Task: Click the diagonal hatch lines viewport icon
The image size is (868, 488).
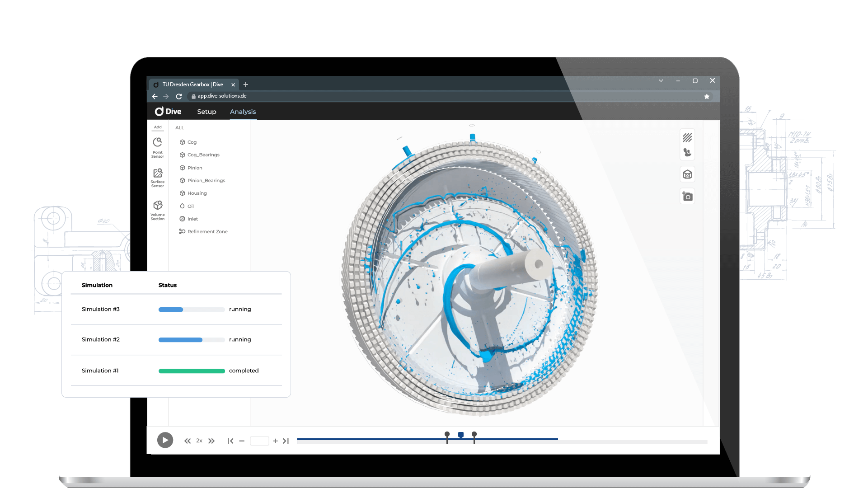Action: tap(687, 137)
